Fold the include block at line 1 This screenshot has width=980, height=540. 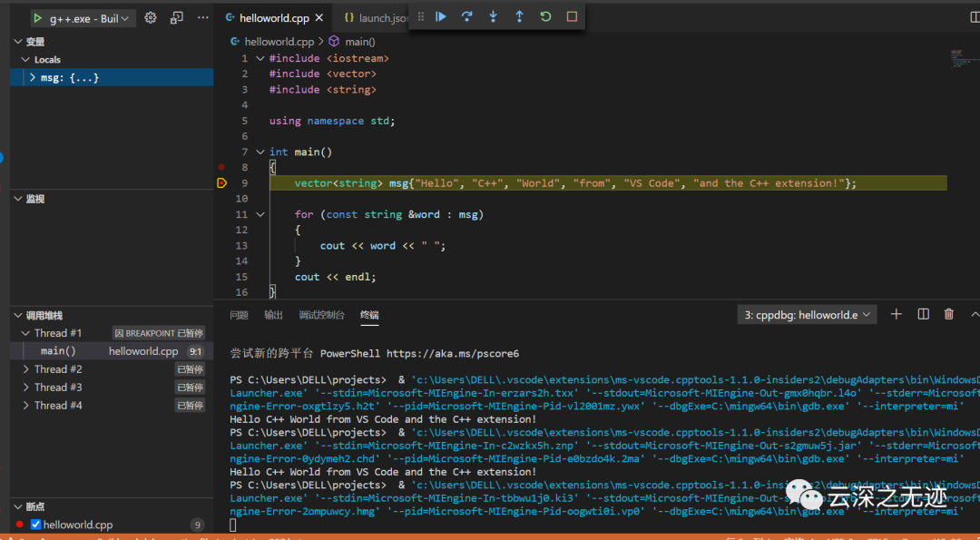coord(260,58)
